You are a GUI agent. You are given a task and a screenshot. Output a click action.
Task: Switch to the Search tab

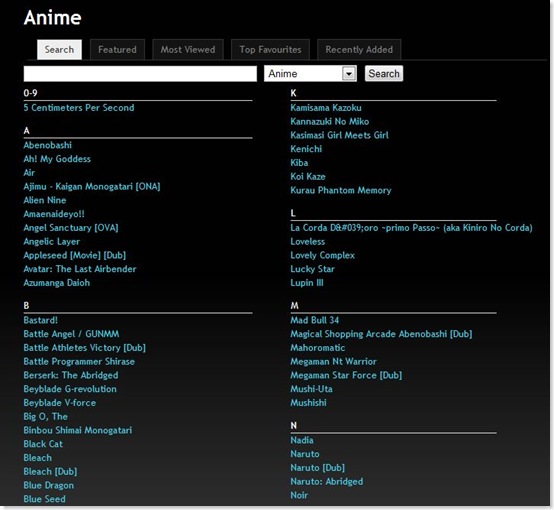coord(59,49)
